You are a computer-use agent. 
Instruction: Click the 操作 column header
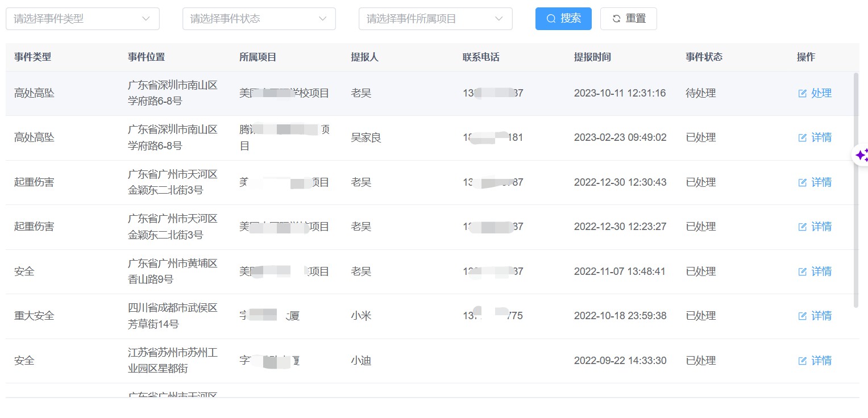tap(806, 57)
